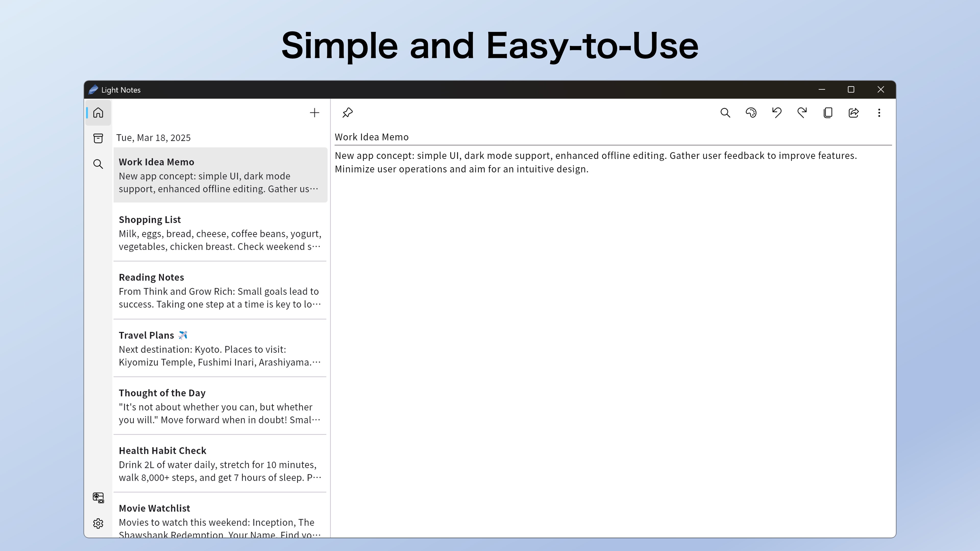Undo the last edit
Screen dimensions: 980x551
(x=776, y=112)
